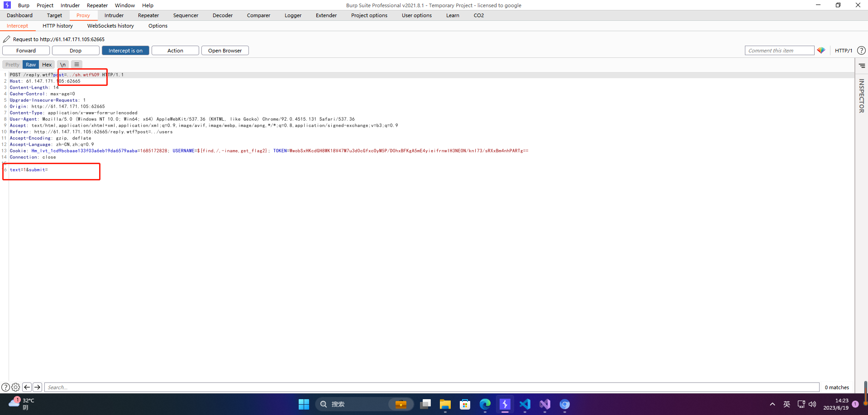This screenshot has width=868, height=415.
Task: Switch editor to Raw view
Action: coord(31,65)
